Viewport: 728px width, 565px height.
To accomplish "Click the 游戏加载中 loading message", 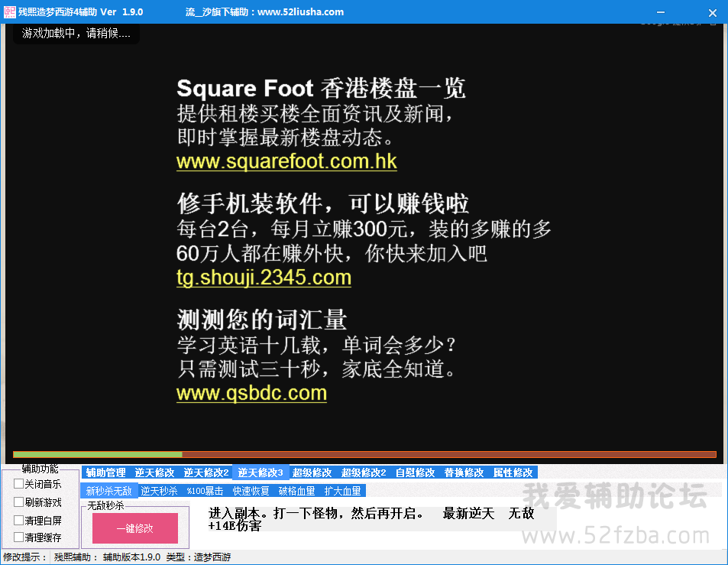I will [76, 34].
